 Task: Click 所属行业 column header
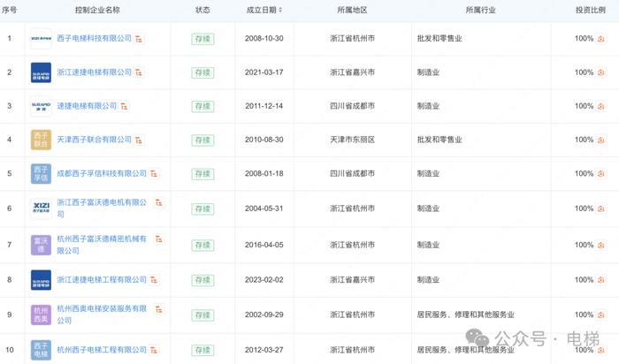coord(480,10)
